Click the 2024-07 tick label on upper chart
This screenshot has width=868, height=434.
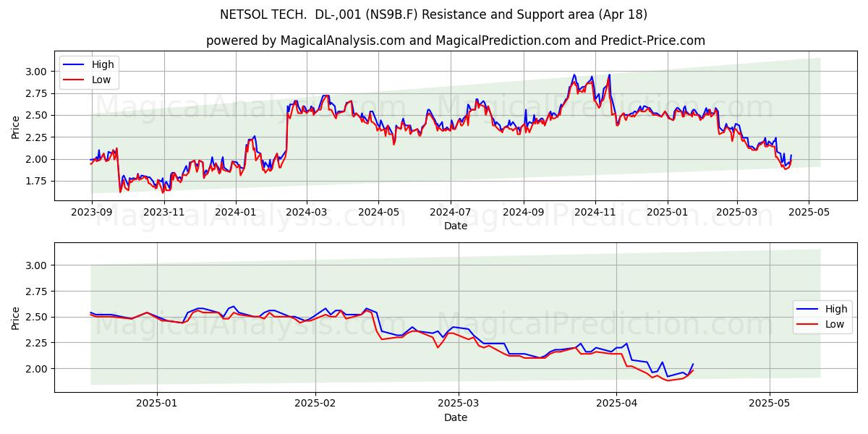point(451,212)
